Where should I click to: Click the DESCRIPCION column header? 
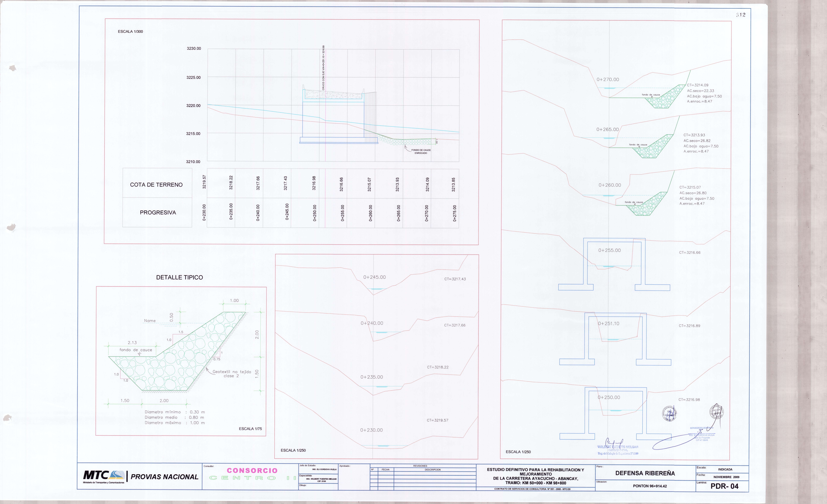pos(433,470)
